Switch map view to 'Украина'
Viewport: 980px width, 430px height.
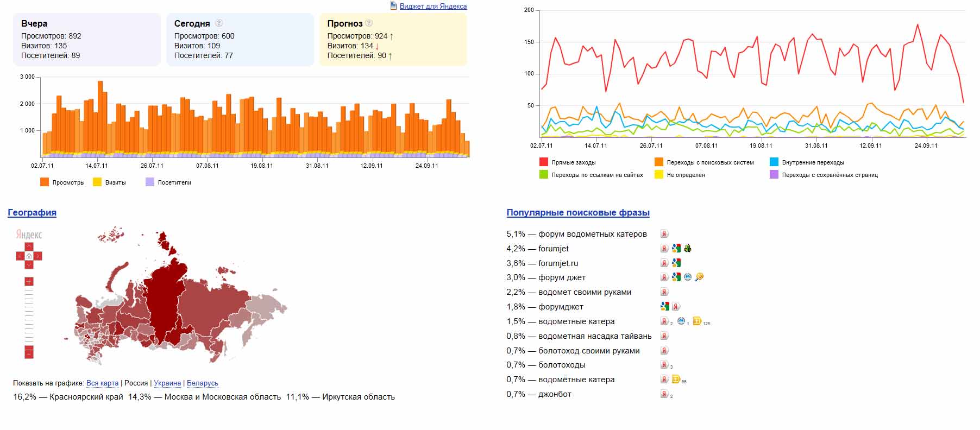(x=167, y=383)
